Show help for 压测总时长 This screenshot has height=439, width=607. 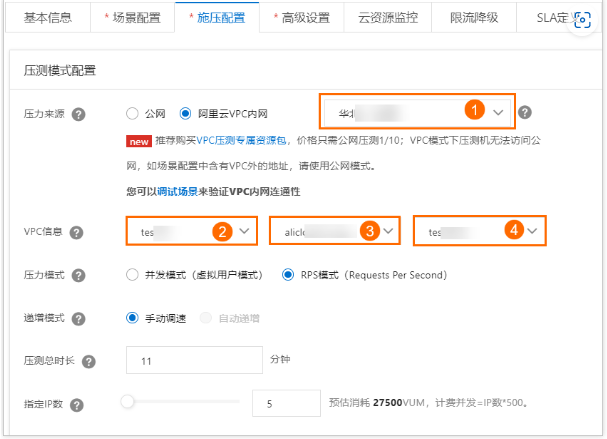tap(89, 362)
